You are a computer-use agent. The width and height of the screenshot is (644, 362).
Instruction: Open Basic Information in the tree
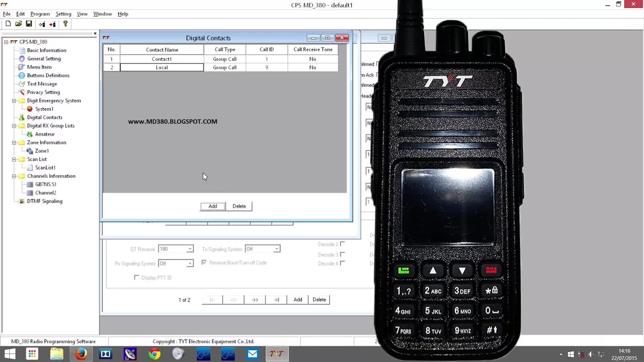tap(47, 50)
